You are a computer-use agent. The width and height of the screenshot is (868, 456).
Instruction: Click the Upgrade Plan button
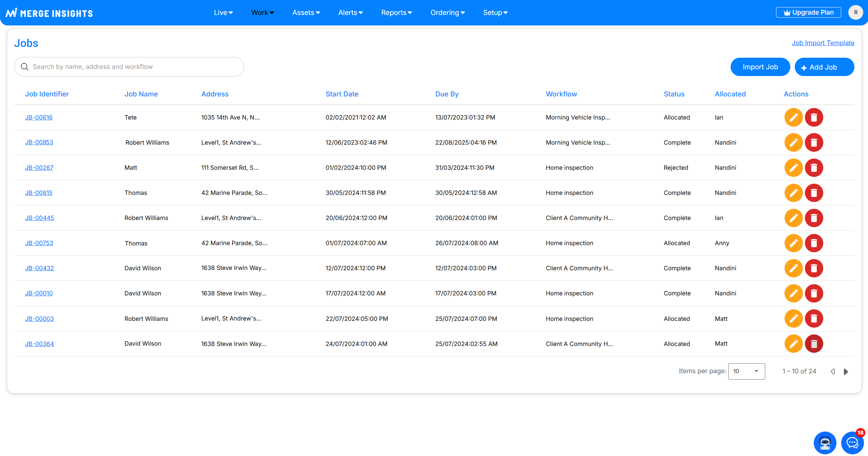click(808, 13)
